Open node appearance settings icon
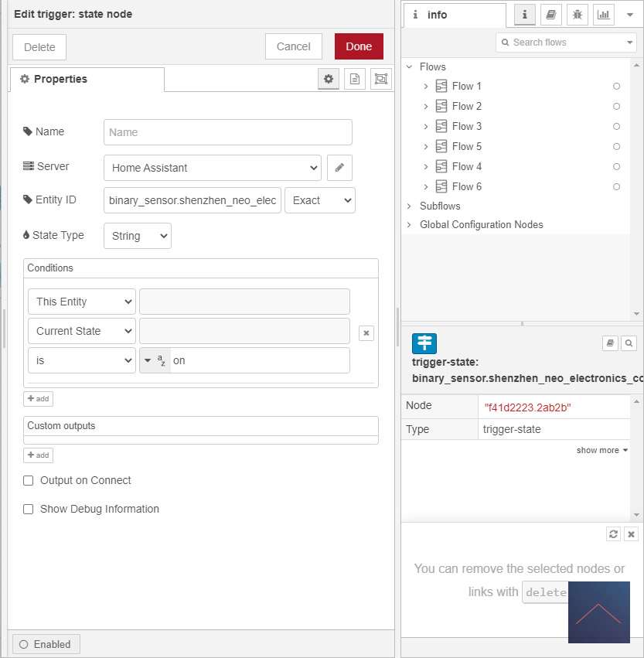Viewport: 644px width, 658px height. pos(380,79)
